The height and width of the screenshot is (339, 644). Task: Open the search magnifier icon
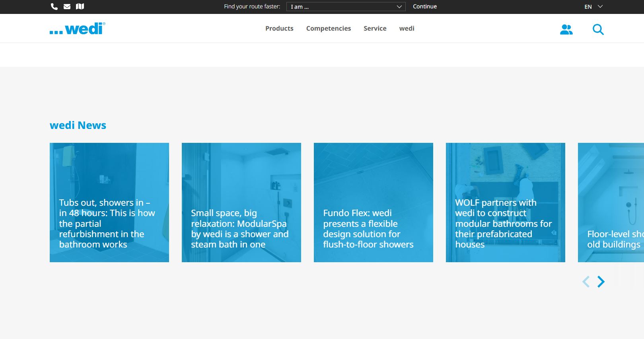598,29
